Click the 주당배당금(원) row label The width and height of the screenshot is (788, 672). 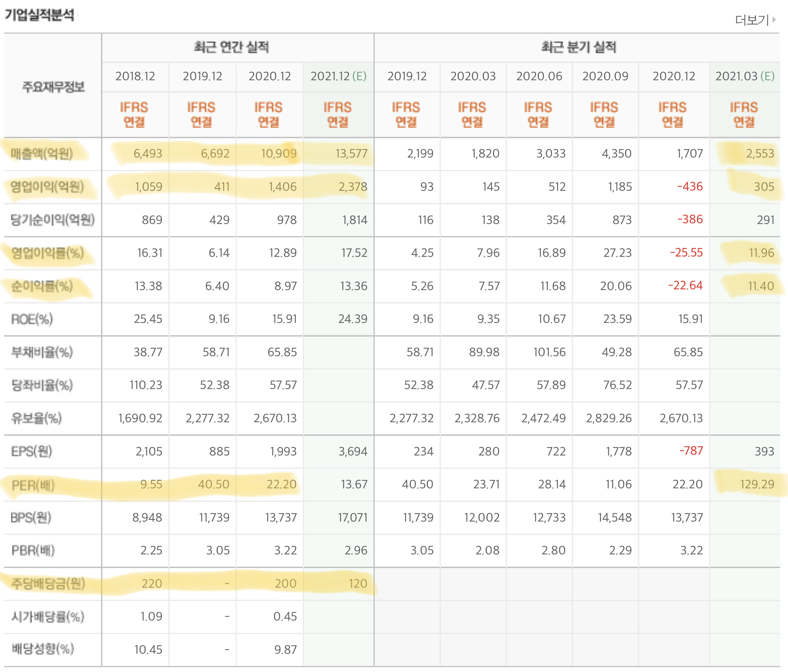[48, 584]
